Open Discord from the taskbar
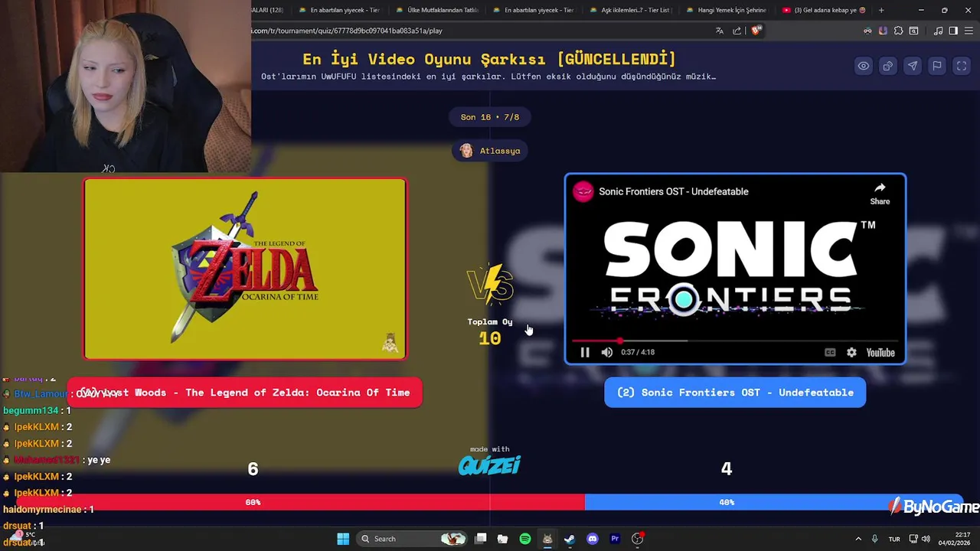This screenshot has width=980, height=551. coord(592,539)
